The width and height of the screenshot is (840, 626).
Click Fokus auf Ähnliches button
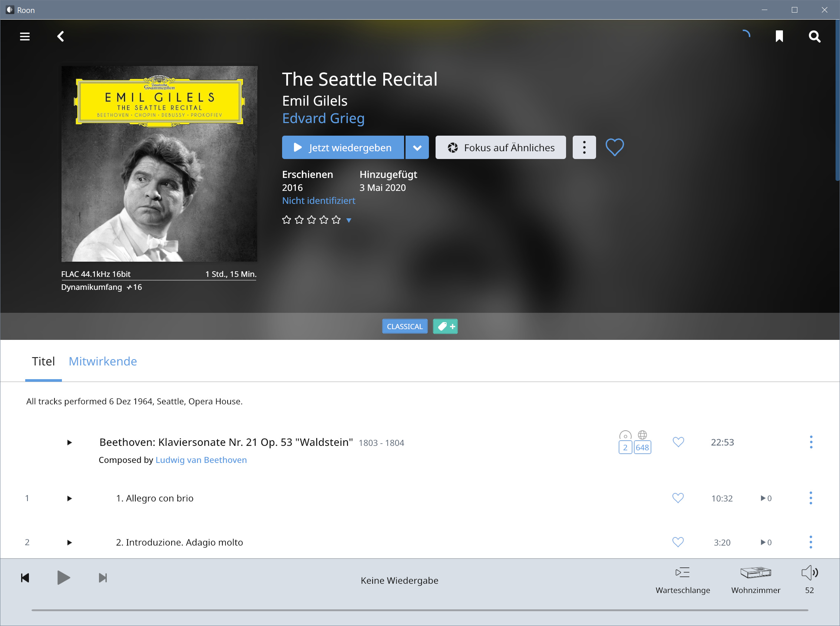tap(500, 148)
